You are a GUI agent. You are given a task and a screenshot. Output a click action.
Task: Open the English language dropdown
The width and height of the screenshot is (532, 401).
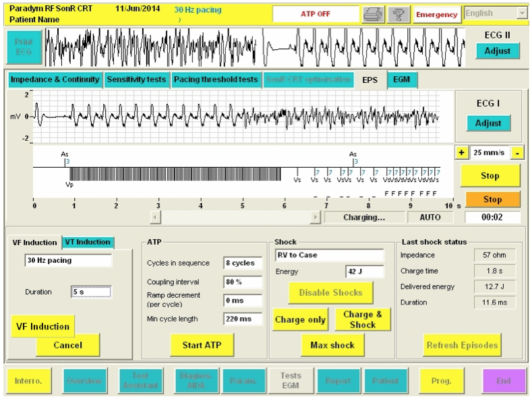[521, 13]
